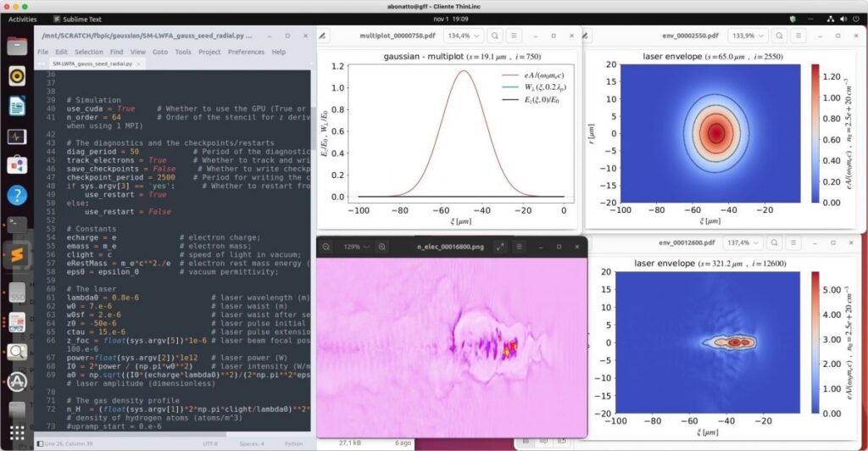Open the nov 1 19:09 clock calendar
Screen dimensions: 868x451
[451, 19]
